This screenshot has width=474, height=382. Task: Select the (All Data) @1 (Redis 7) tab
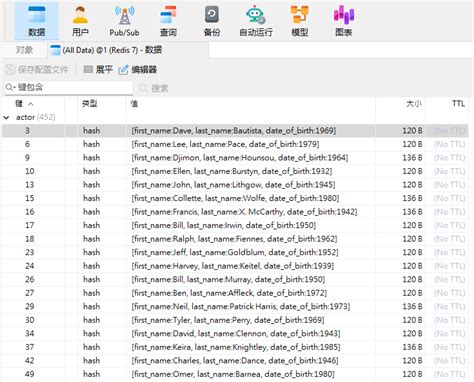tap(106, 50)
